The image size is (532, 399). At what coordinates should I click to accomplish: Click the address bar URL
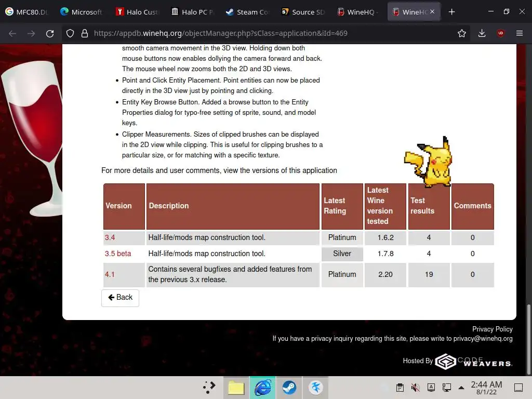(x=220, y=33)
